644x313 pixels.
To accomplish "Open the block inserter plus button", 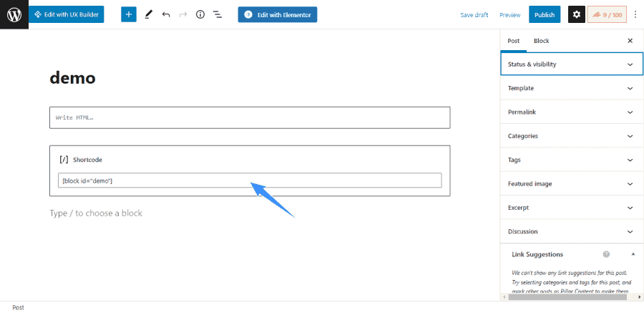I will pyautogui.click(x=129, y=14).
